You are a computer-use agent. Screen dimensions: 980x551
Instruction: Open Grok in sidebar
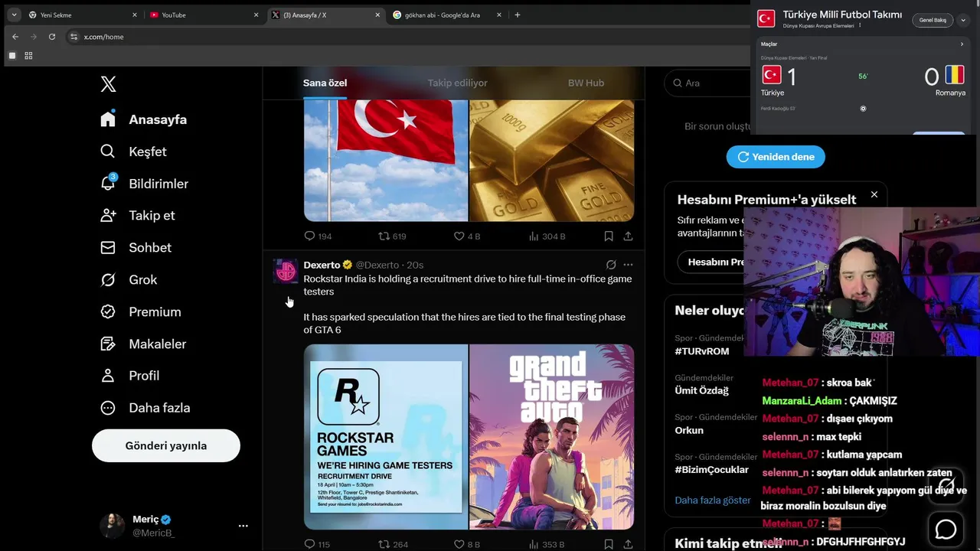(129, 279)
